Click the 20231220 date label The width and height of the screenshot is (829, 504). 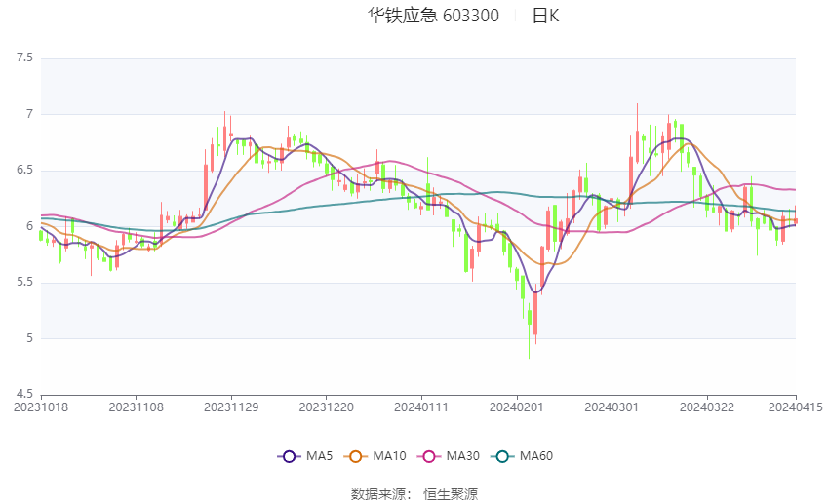(x=327, y=407)
